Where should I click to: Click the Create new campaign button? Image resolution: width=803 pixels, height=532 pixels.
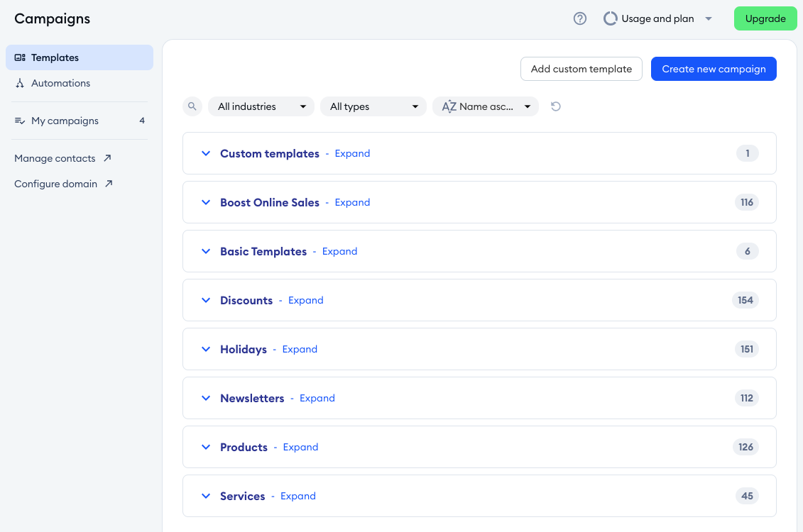click(714, 69)
